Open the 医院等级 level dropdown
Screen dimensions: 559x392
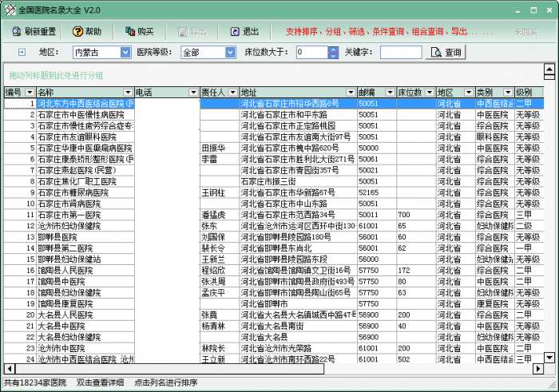coord(230,53)
